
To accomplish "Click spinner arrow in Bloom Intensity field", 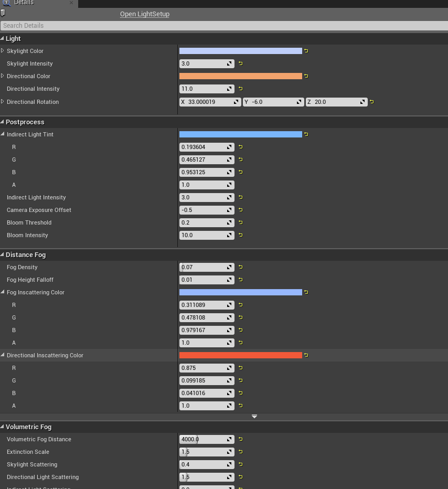I will (x=229, y=235).
